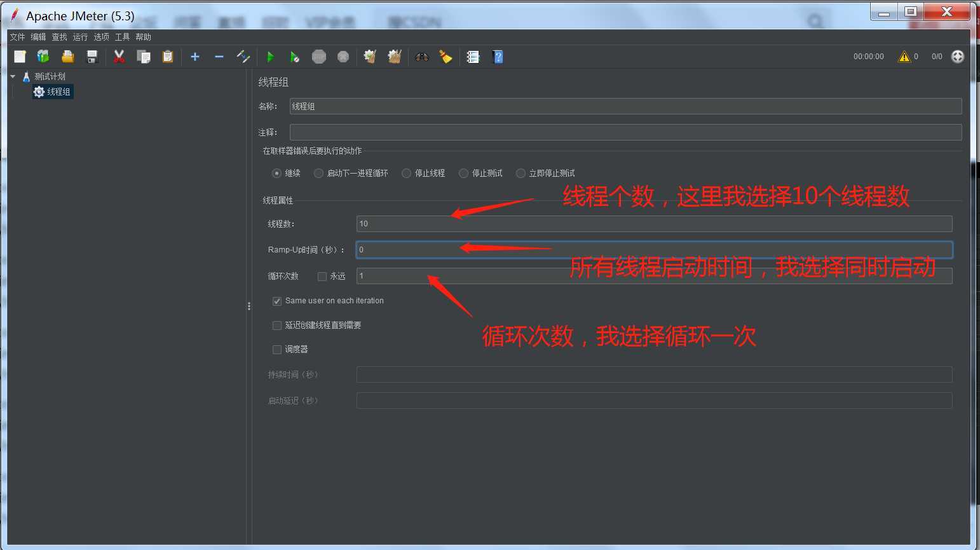Image resolution: width=980 pixels, height=550 pixels.
Task: Minimize the Apache JMeter window
Action: pyautogui.click(x=884, y=12)
